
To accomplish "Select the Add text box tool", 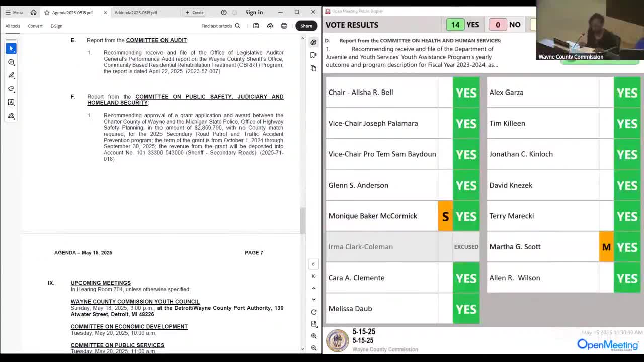I will click(x=11, y=102).
